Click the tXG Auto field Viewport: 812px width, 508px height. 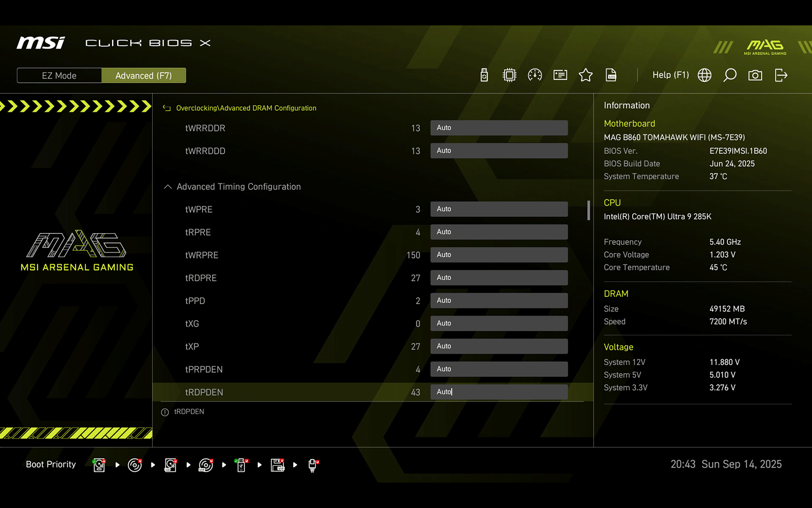click(x=499, y=324)
